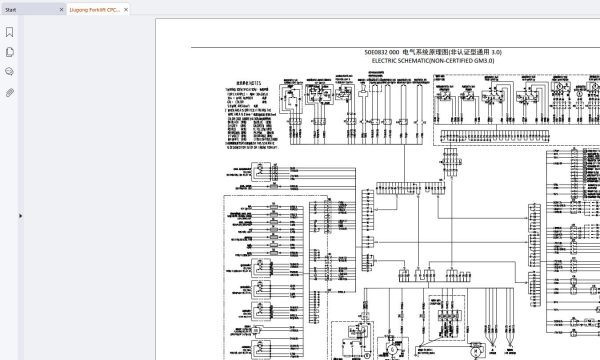Click the 50E0832 000 schematic title line
Image resolution: width=600 pixels, height=360 pixels.
tap(433, 52)
